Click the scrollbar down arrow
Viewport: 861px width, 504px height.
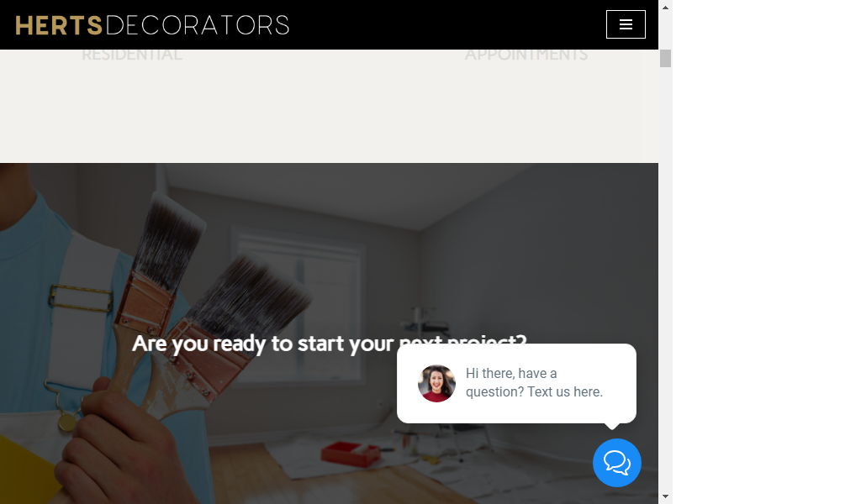(665, 496)
